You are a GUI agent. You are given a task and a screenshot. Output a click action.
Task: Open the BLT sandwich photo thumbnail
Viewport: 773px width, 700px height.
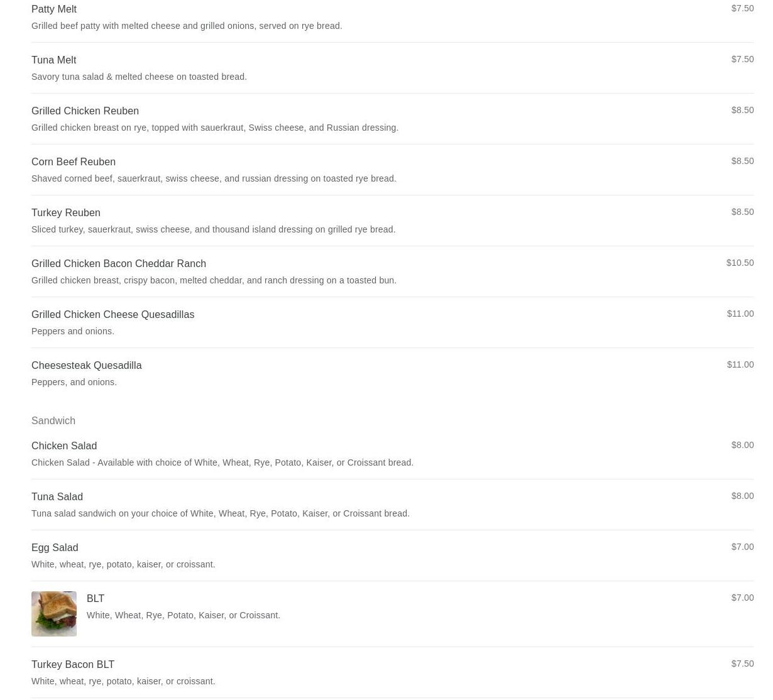(54, 614)
